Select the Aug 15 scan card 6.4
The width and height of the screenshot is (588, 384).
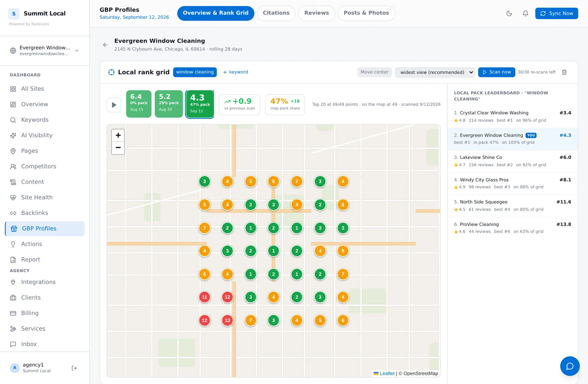(x=139, y=104)
